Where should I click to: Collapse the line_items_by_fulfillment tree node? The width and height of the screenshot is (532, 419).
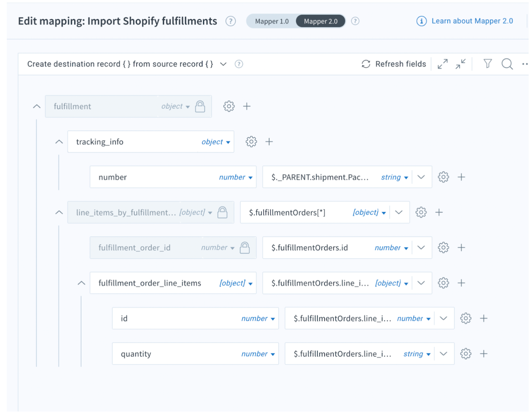point(59,213)
